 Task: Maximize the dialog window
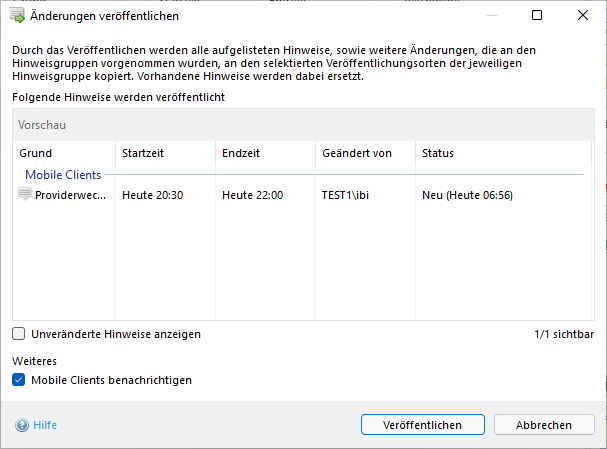pos(537,16)
